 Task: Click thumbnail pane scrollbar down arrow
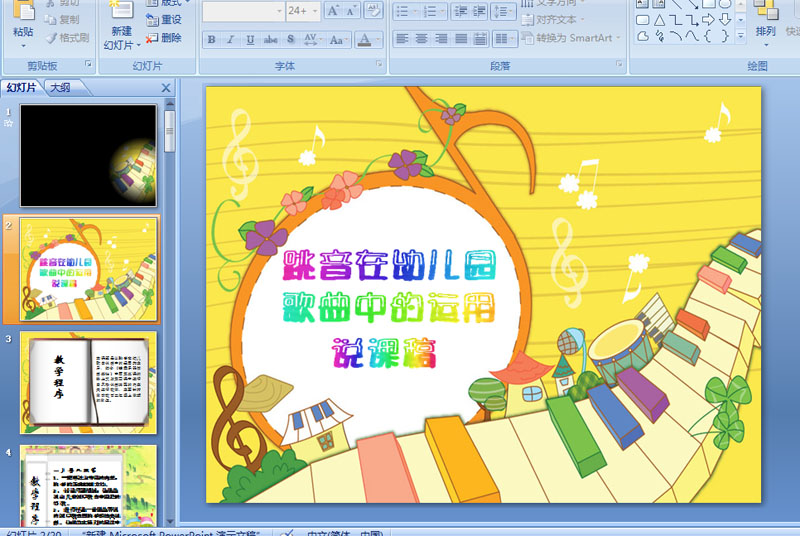click(170, 521)
